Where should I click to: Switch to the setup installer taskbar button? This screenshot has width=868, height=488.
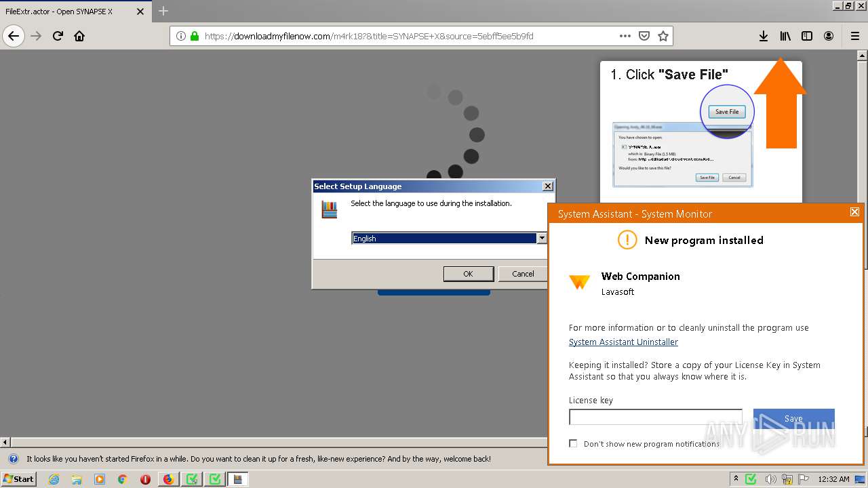click(x=238, y=479)
